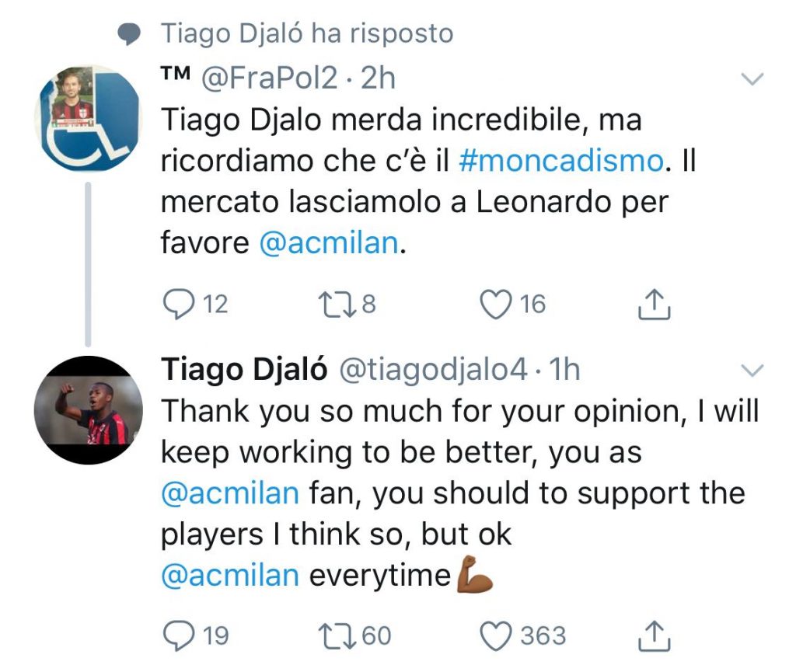
Task: Like Tiago Djaló's tweet
Action: click(x=494, y=636)
